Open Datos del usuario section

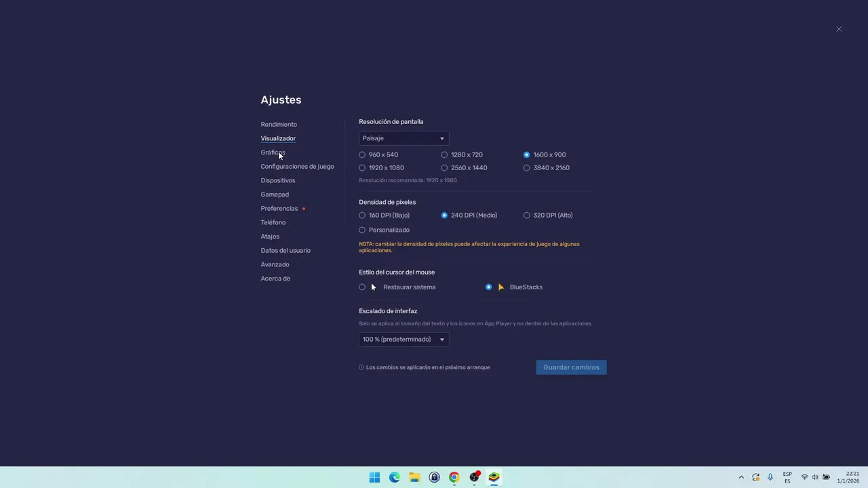click(x=285, y=251)
